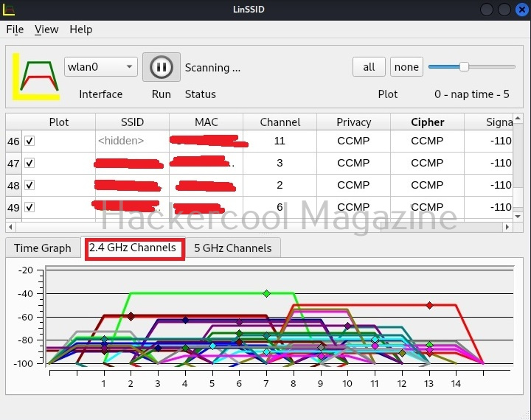This screenshot has width=531, height=420.
Task: Select row number 46 header
Action: pyautogui.click(x=13, y=141)
